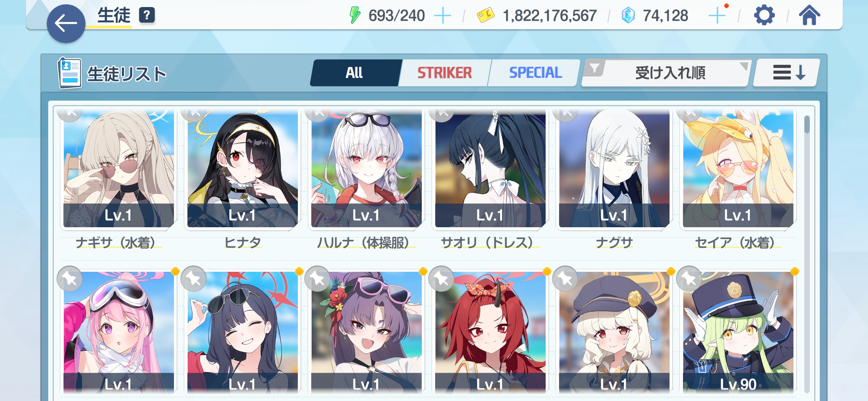868x401 pixels.
Task: Return to the lobby via the home icon
Action: pos(809,16)
